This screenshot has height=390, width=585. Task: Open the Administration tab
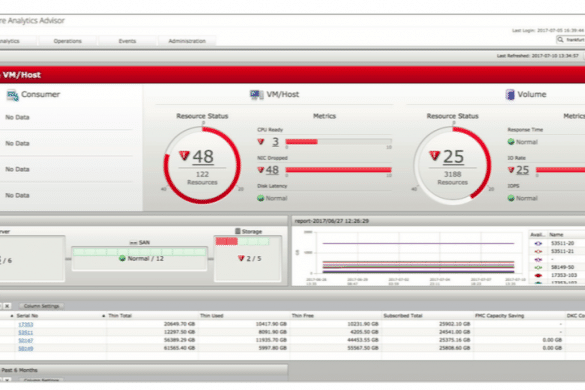(x=187, y=41)
